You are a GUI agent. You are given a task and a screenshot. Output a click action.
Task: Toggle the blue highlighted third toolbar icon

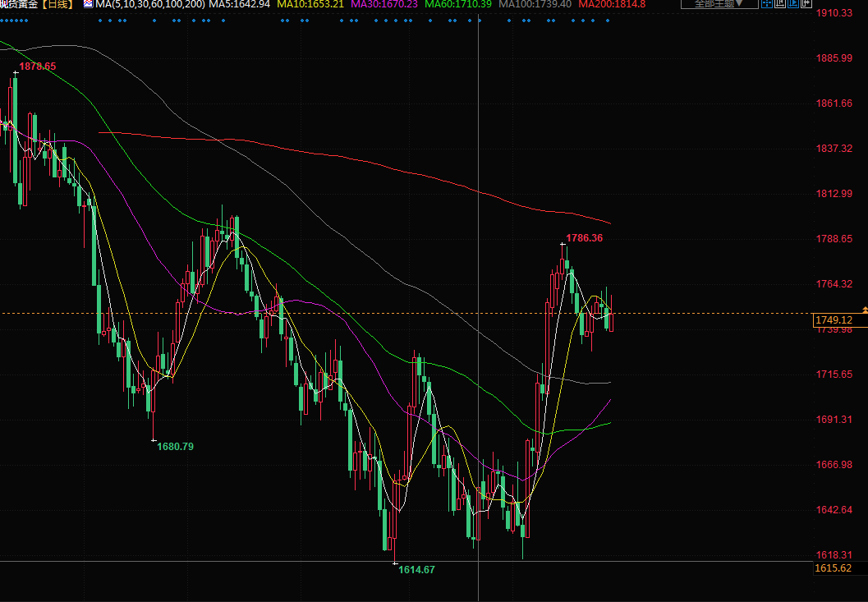click(x=792, y=4)
